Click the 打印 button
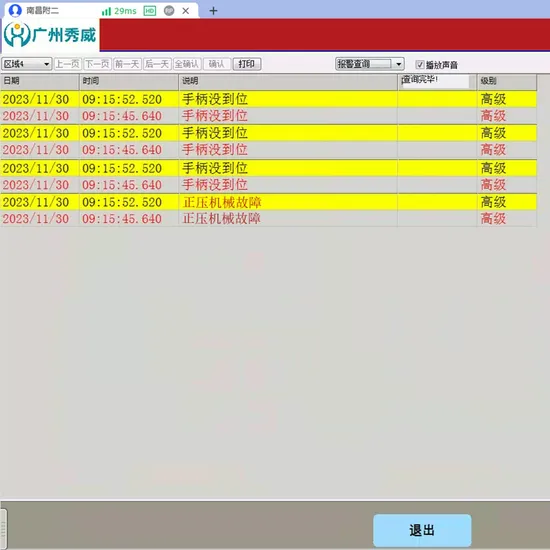The width and height of the screenshot is (550, 550). point(247,64)
